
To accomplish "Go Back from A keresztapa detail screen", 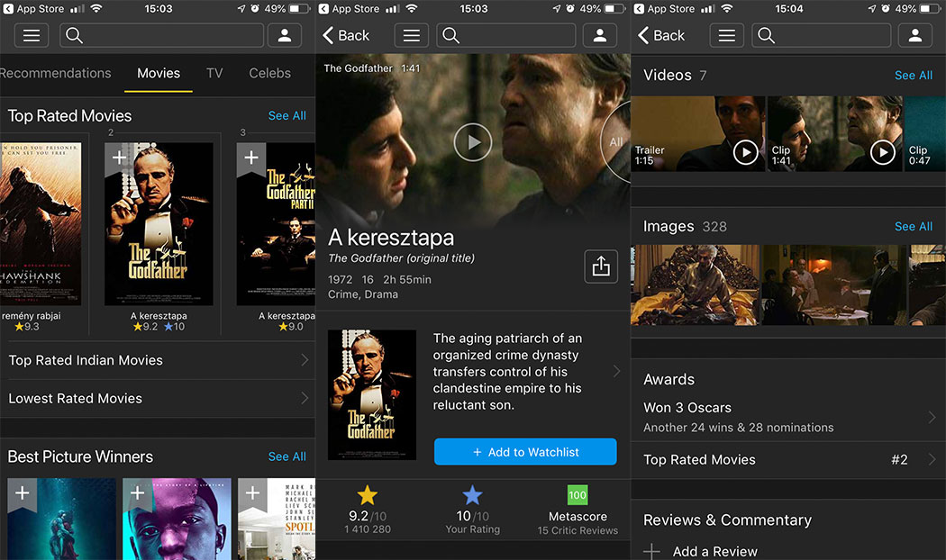I will [346, 36].
